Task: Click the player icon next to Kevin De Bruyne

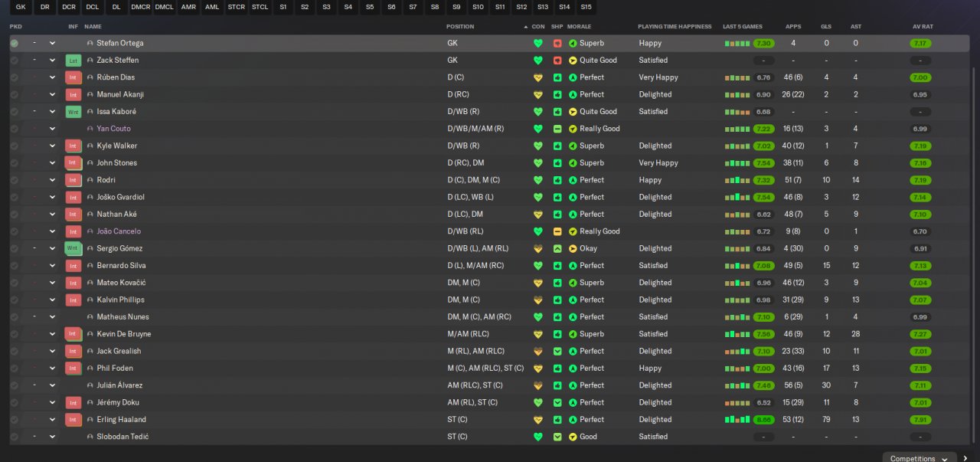Action: pos(90,334)
